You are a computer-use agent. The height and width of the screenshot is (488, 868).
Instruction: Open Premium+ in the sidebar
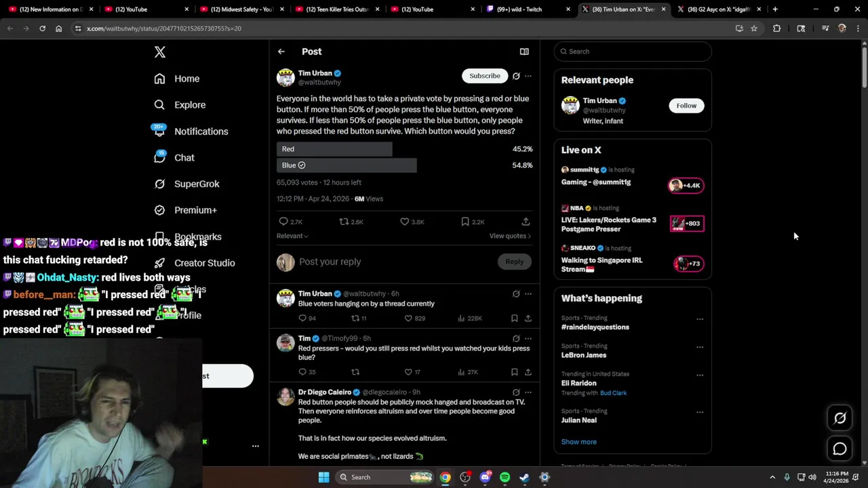185,210
